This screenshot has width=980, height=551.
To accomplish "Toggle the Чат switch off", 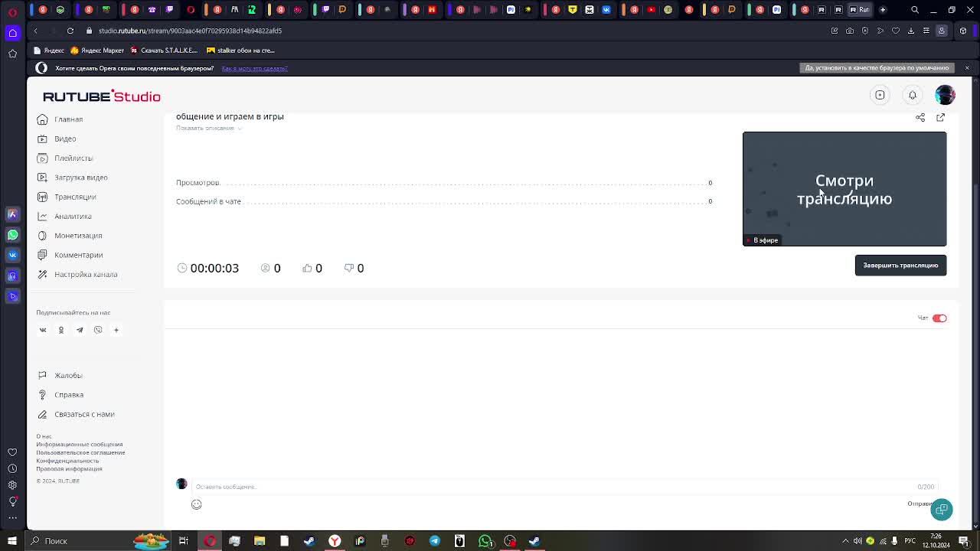I will click(x=939, y=318).
